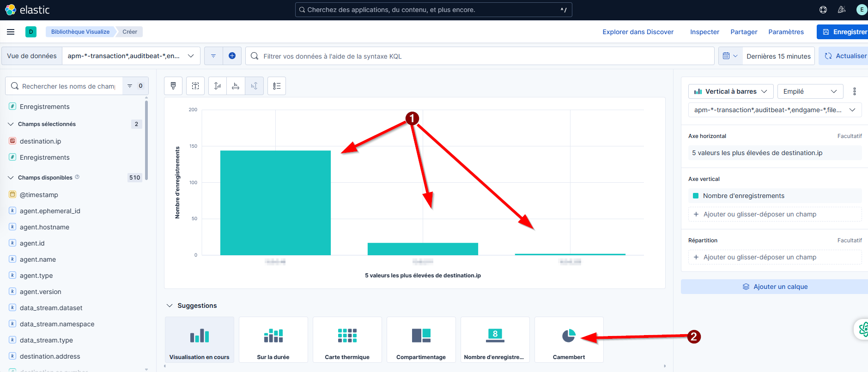Viewport: 868px width, 372px height.
Task: Open layer actions three-dot menu
Action: [x=854, y=91]
